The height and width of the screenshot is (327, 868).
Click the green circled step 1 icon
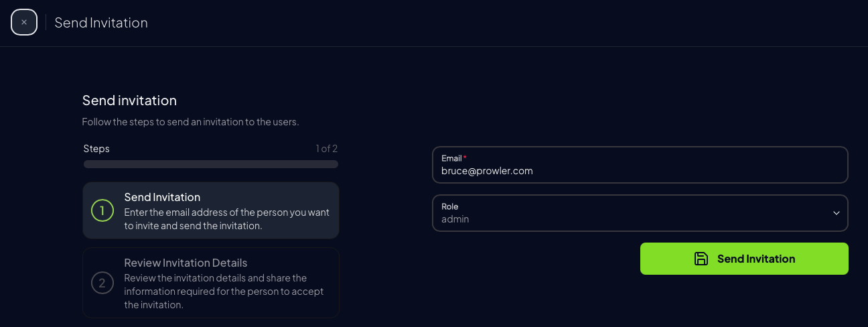[102, 211]
